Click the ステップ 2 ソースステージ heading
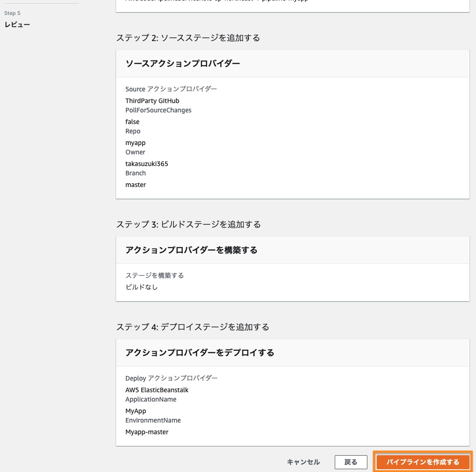This screenshot has width=476, height=472. [188, 38]
